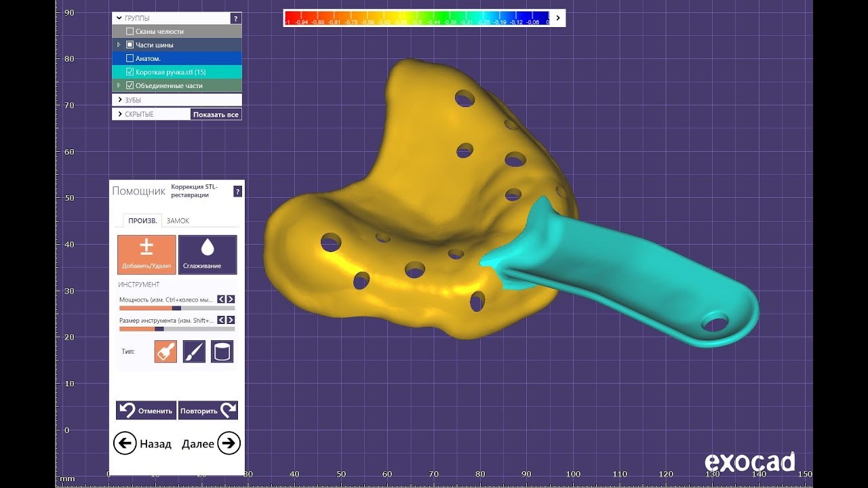Image resolution: width=868 pixels, height=488 pixels.
Task: Activate Добавить/Удалить add-remove mode
Action: (x=146, y=255)
